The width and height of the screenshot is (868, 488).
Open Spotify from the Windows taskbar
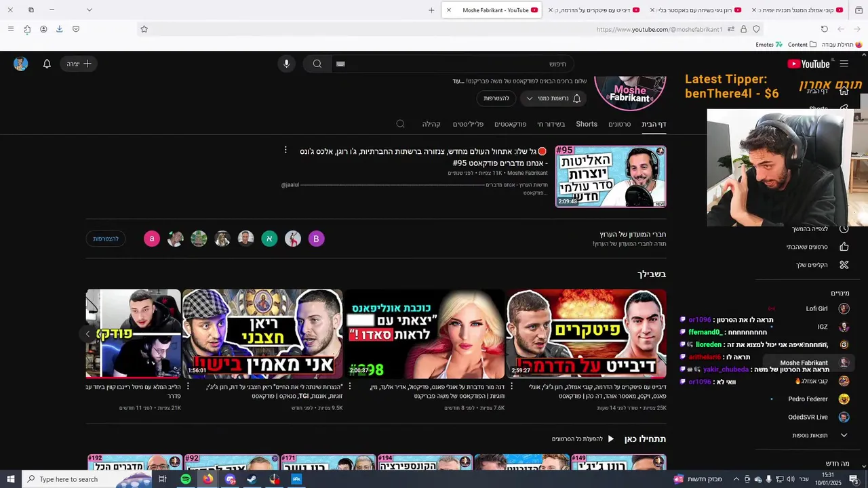pos(186,479)
